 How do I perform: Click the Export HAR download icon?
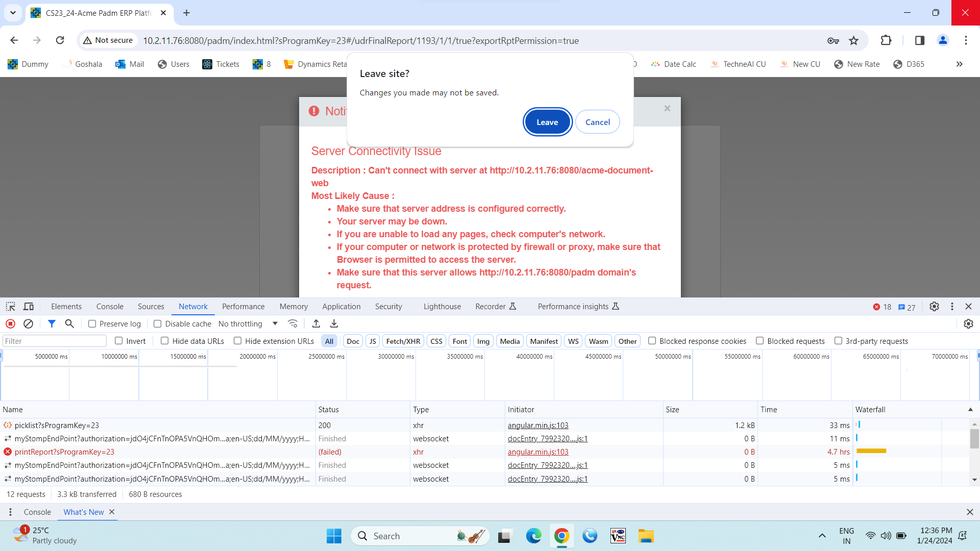334,324
